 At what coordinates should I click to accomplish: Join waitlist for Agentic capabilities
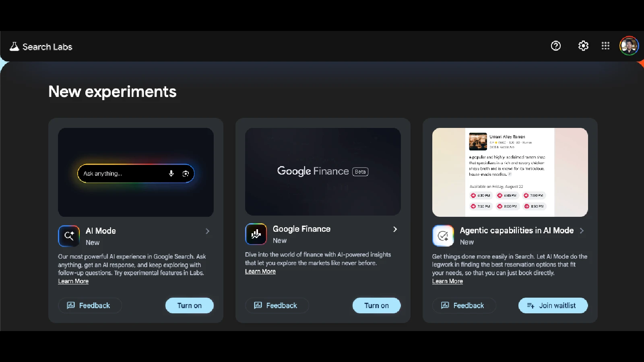coord(553,305)
